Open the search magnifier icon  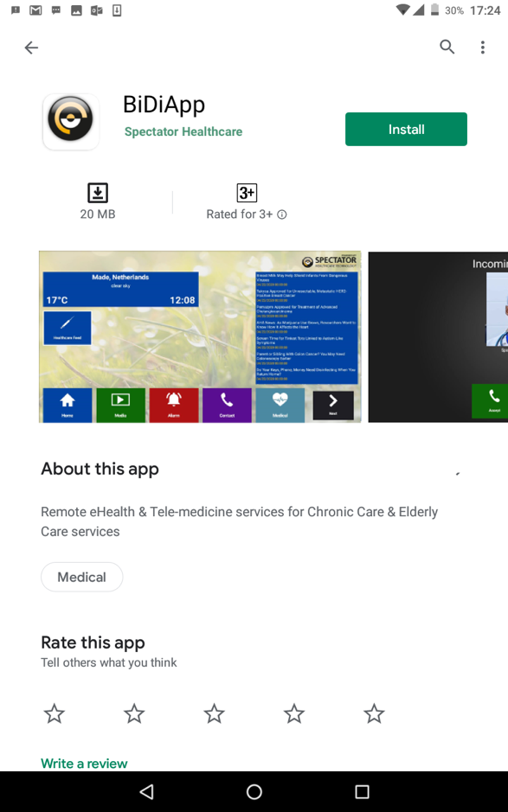coord(447,47)
